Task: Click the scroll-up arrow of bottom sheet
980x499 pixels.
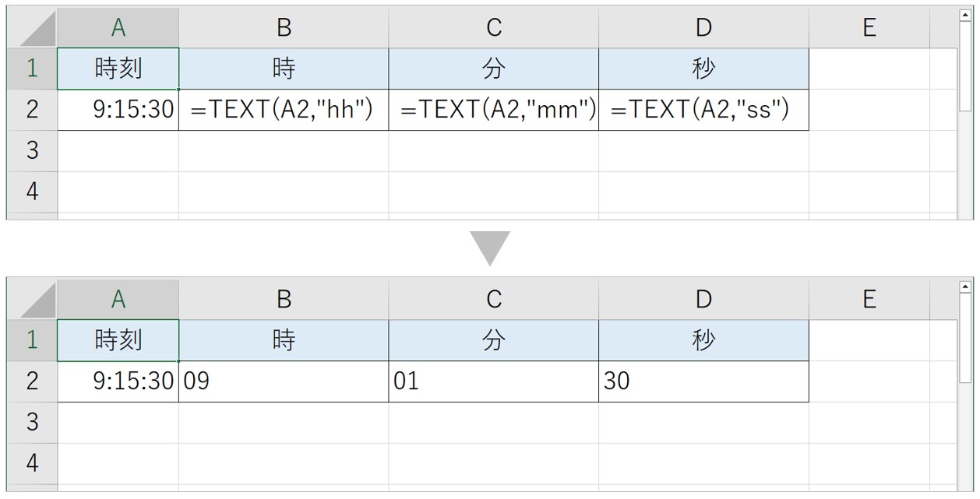Action: coord(966,286)
